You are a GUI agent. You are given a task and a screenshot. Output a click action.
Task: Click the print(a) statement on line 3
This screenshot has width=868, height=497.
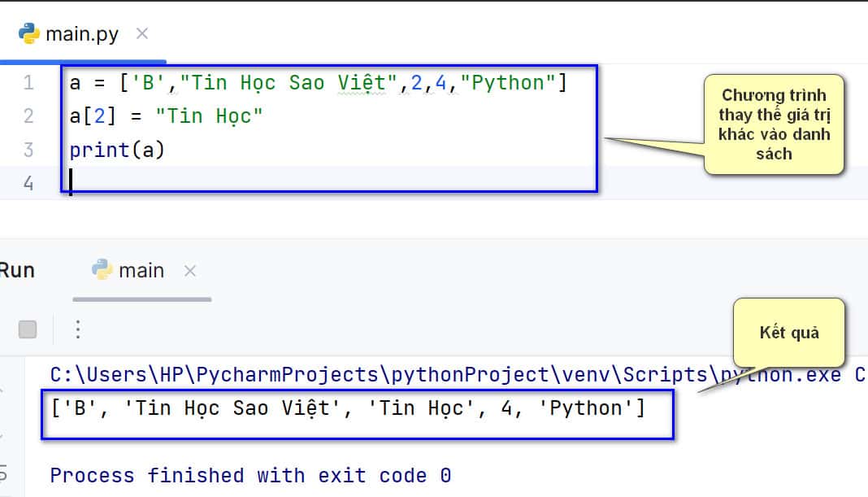point(117,150)
